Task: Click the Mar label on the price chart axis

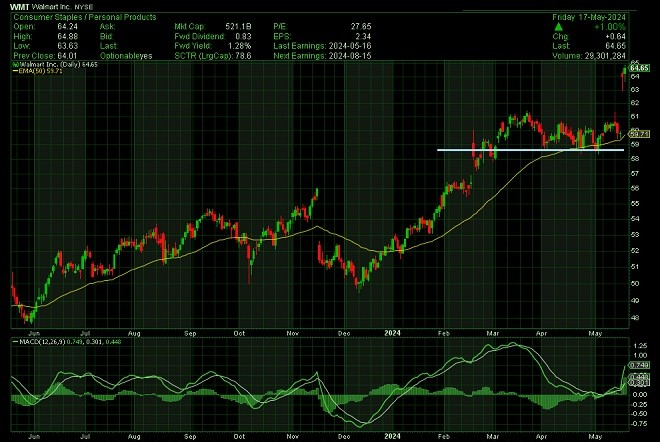Action: pyautogui.click(x=492, y=333)
